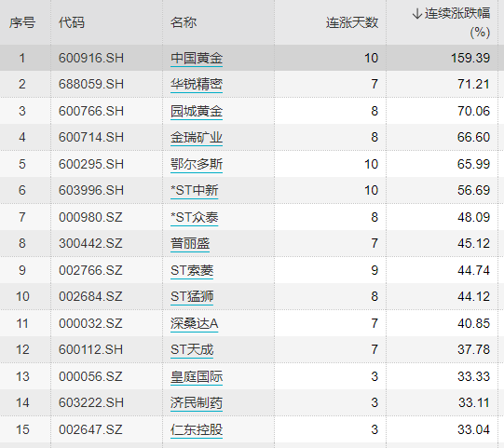Open the ST猛狮 stock link
Image resolution: width=504 pixels, height=448 pixels.
(x=192, y=296)
